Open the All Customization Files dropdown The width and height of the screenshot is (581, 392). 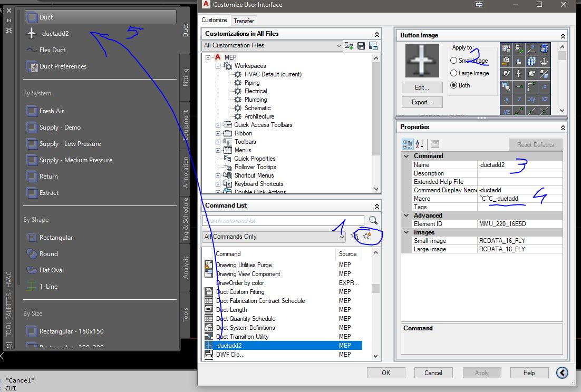point(340,45)
